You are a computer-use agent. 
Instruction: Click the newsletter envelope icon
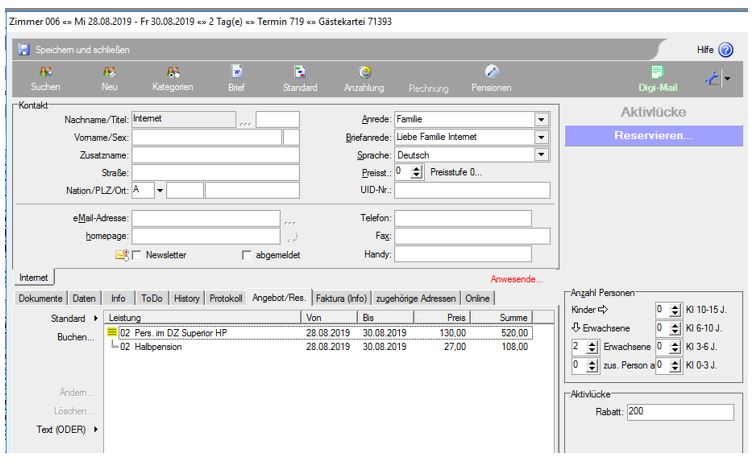pyautogui.click(x=122, y=255)
